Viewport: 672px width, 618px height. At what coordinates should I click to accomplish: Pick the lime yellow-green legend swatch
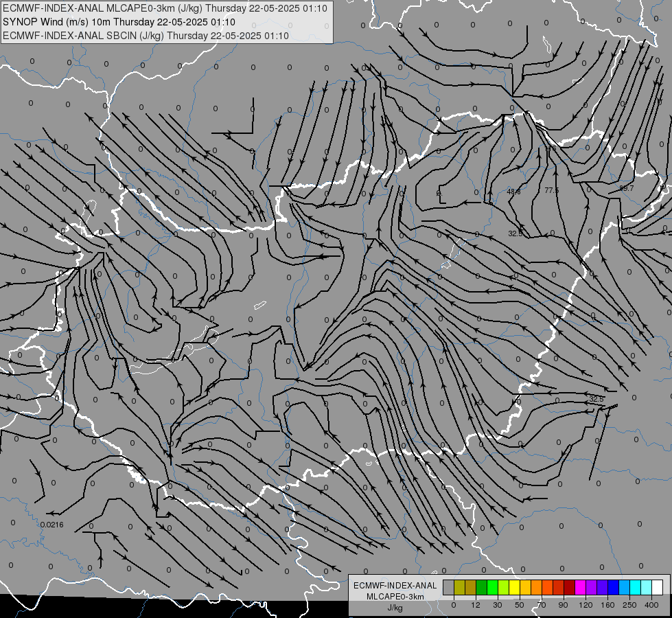click(x=504, y=587)
